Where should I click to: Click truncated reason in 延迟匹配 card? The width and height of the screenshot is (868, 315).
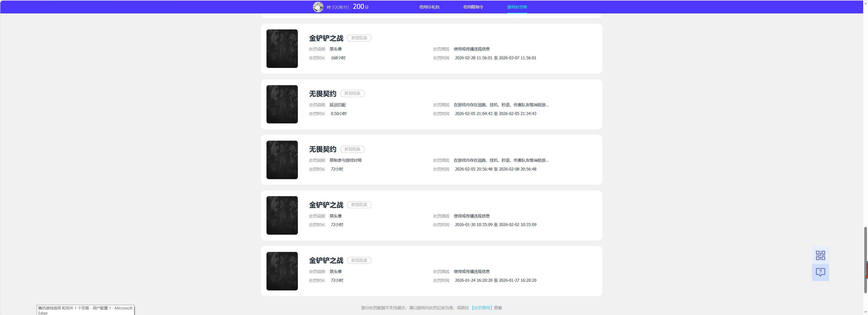point(501,105)
